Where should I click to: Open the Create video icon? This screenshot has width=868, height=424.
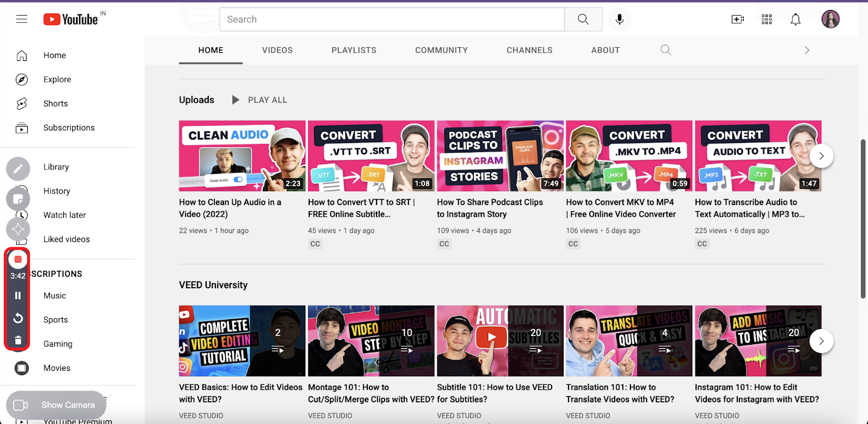point(738,20)
